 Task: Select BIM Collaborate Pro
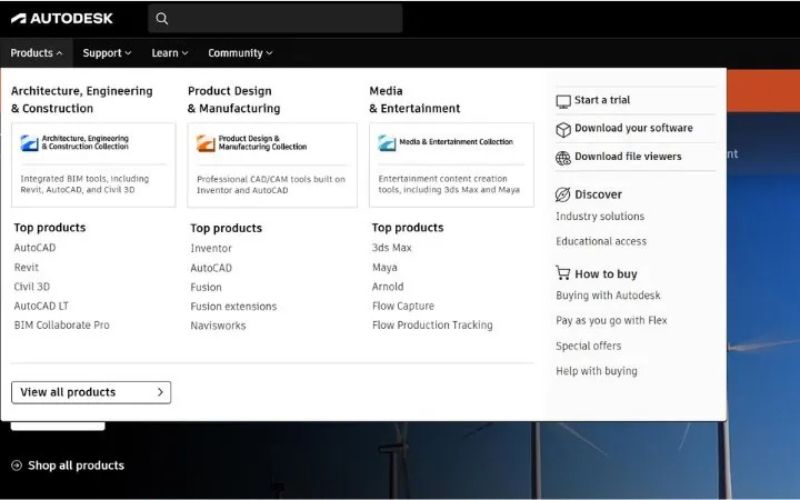point(62,325)
